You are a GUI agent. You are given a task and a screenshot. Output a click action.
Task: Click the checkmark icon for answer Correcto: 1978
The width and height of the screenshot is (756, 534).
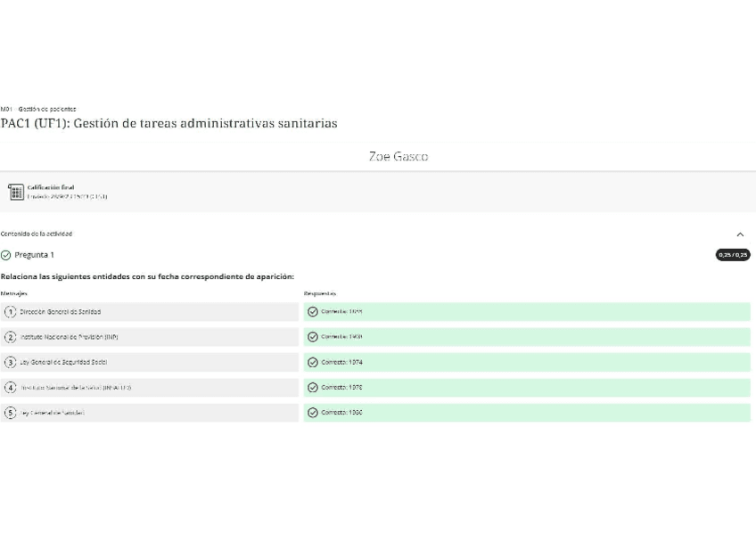pyautogui.click(x=312, y=388)
